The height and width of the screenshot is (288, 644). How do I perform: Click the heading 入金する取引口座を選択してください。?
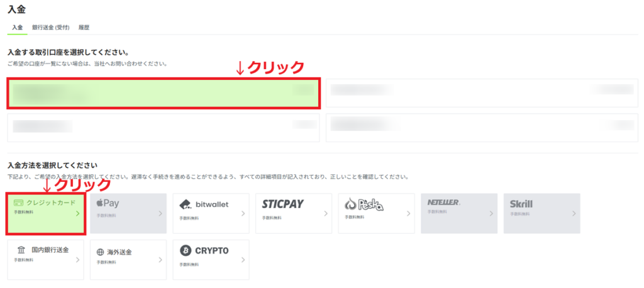[69, 53]
